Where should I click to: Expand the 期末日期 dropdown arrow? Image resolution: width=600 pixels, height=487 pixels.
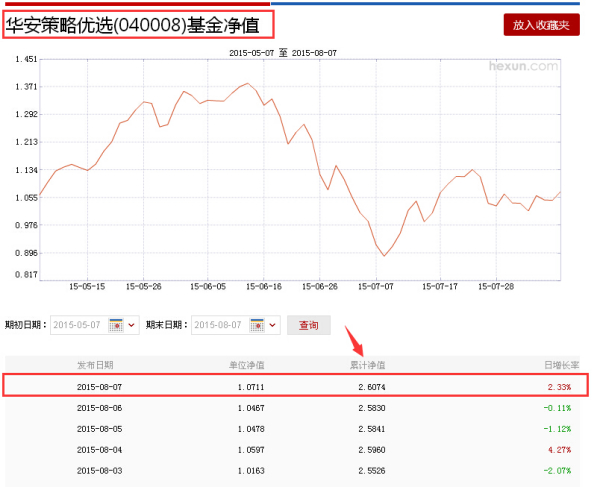click(x=272, y=325)
